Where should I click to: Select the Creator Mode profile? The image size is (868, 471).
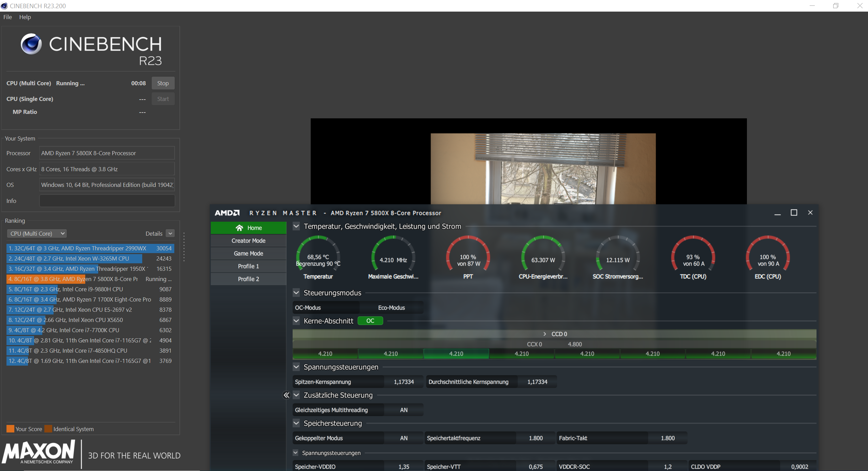point(248,240)
